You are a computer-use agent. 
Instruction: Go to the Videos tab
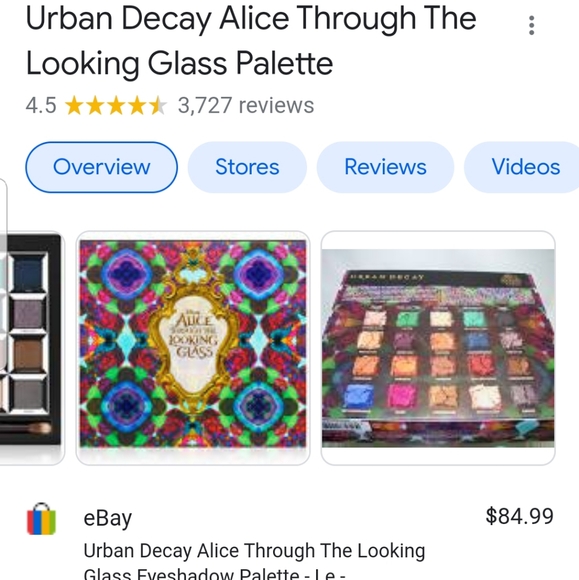click(x=522, y=167)
